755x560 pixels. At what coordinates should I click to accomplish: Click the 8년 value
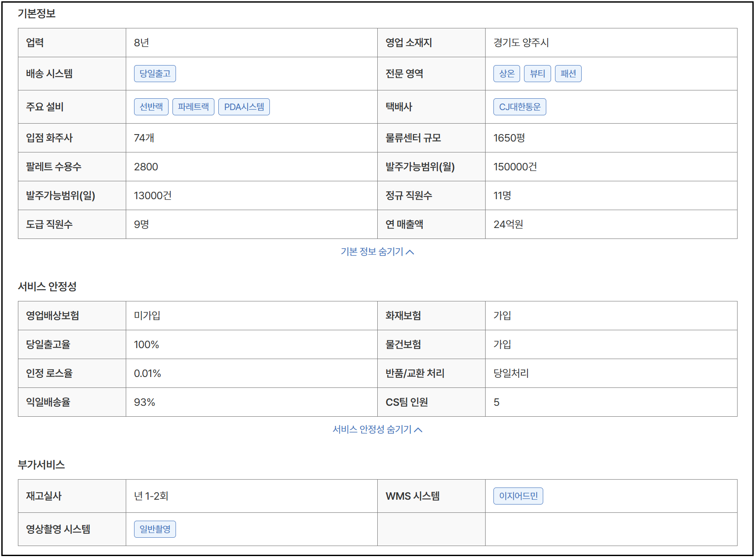[x=141, y=42]
